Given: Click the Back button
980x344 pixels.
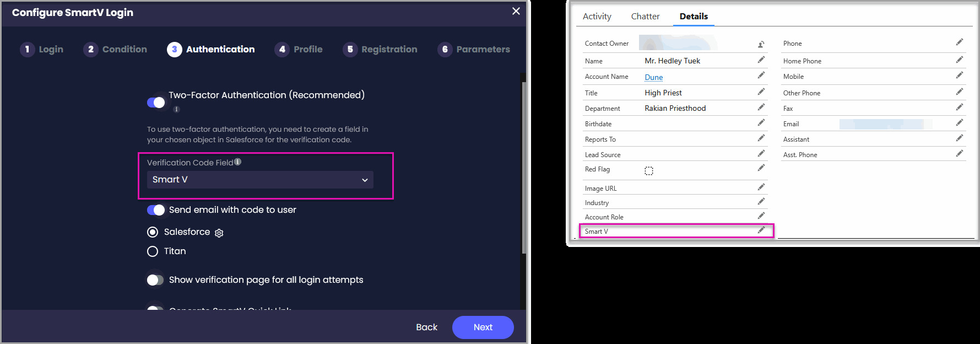Looking at the screenshot, I should 426,327.
